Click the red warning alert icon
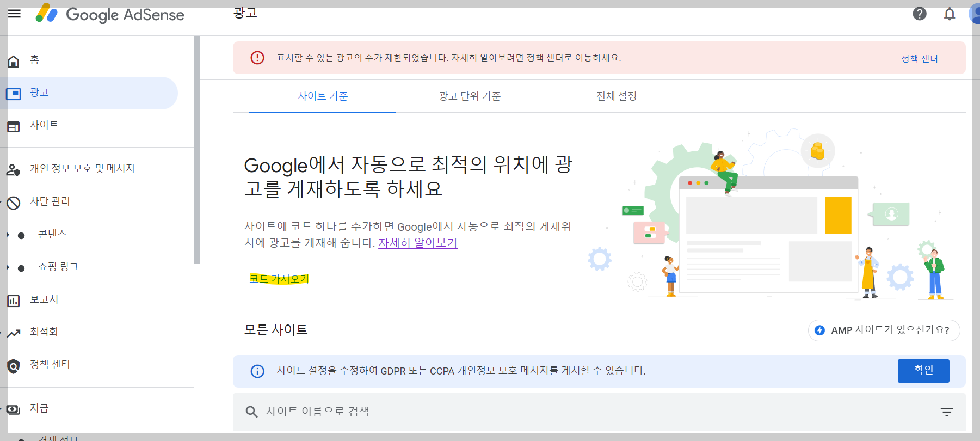 [257, 58]
